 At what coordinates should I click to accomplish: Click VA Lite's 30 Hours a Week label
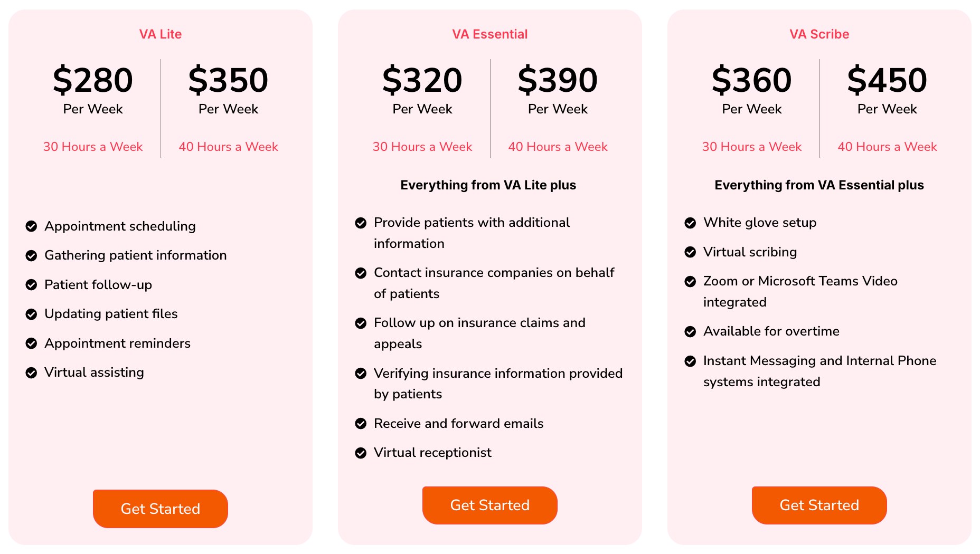coord(93,147)
